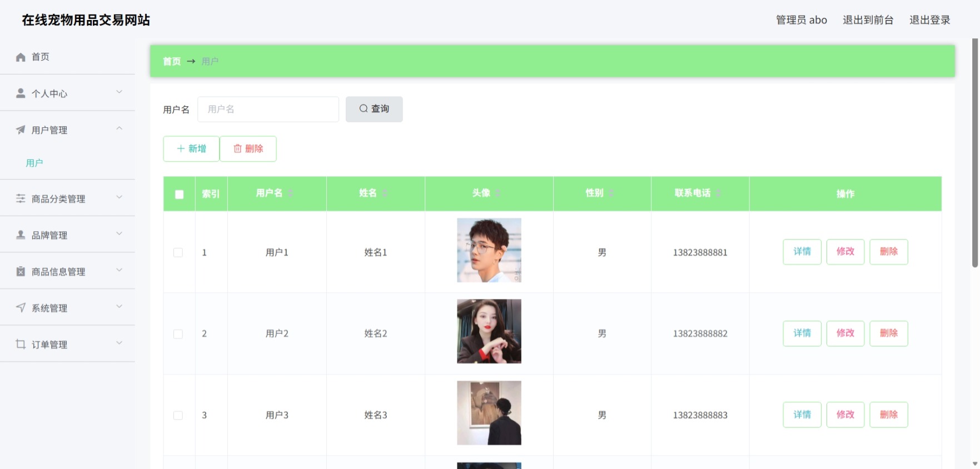
Task: Click 退出到前台 in top bar
Action: (x=868, y=20)
